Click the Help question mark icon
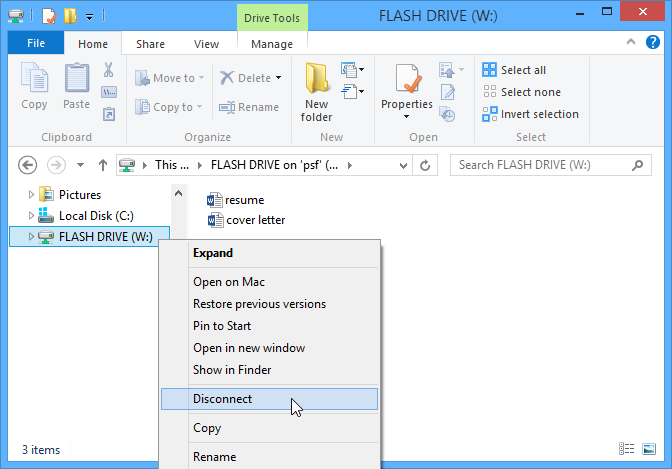The width and height of the screenshot is (672, 469). [x=653, y=42]
